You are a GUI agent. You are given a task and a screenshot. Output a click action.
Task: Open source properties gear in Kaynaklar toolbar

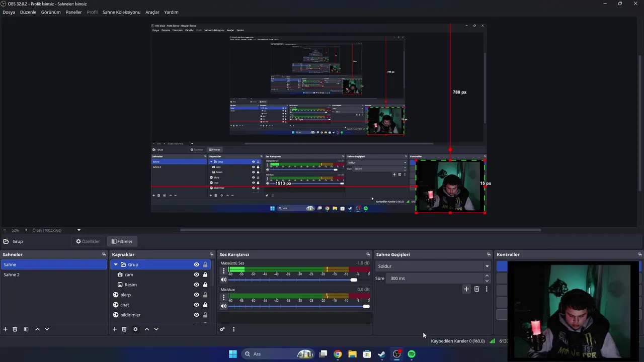135,329
